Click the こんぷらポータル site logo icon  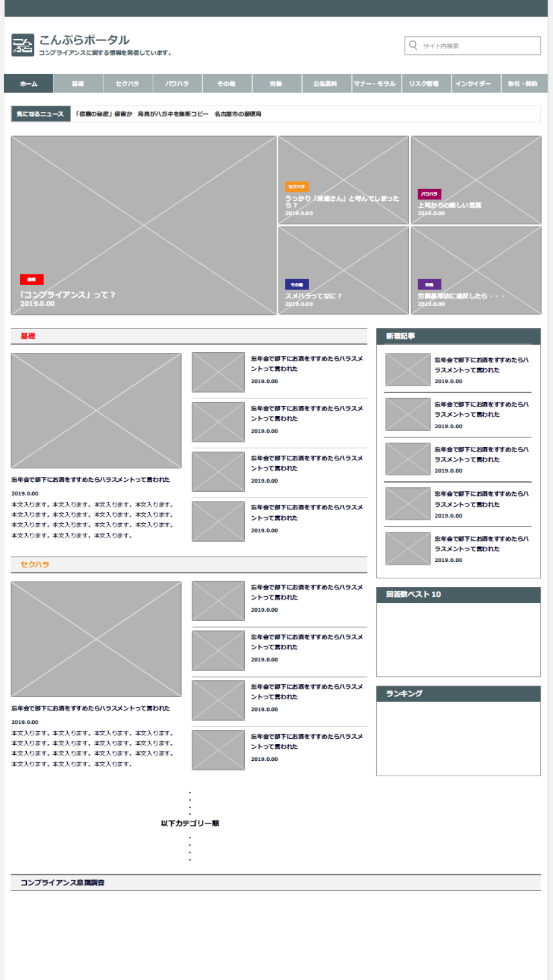pos(23,45)
